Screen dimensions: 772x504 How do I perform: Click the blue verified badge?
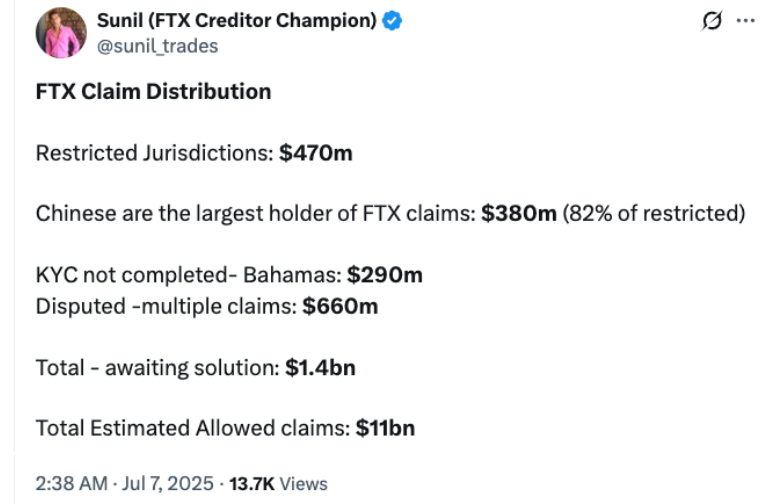(394, 22)
